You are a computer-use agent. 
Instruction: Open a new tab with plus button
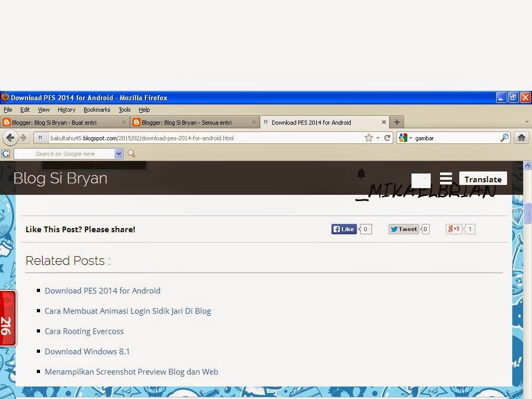pos(396,122)
